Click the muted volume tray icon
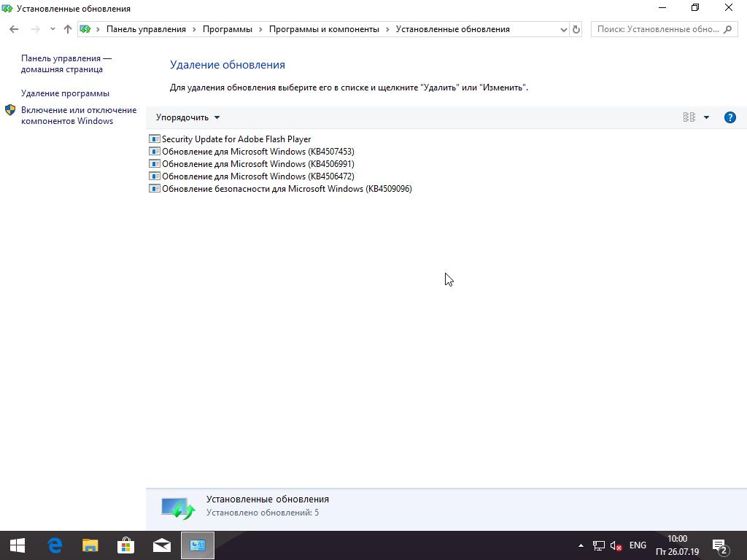The height and width of the screenshot is (560, 747). pos(616,545)
